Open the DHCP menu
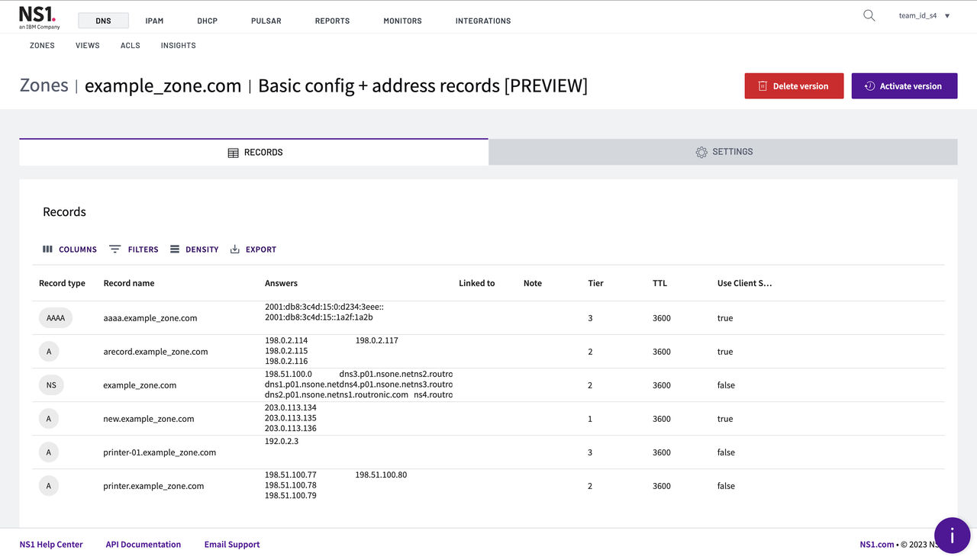The width and height of the screenshot is (977, 560). coord(207,21)
